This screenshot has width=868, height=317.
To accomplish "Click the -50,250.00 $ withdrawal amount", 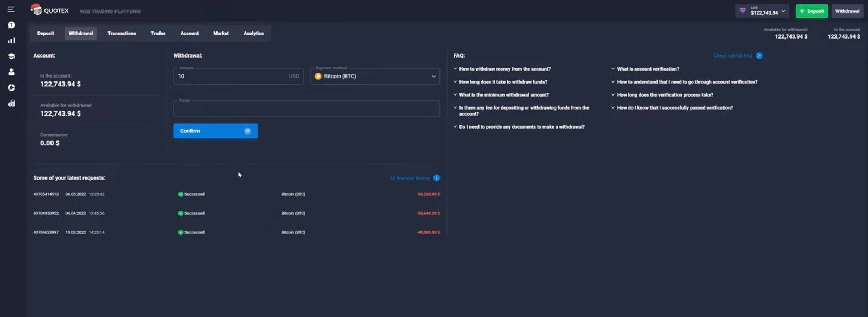I will tap(428, 194).
